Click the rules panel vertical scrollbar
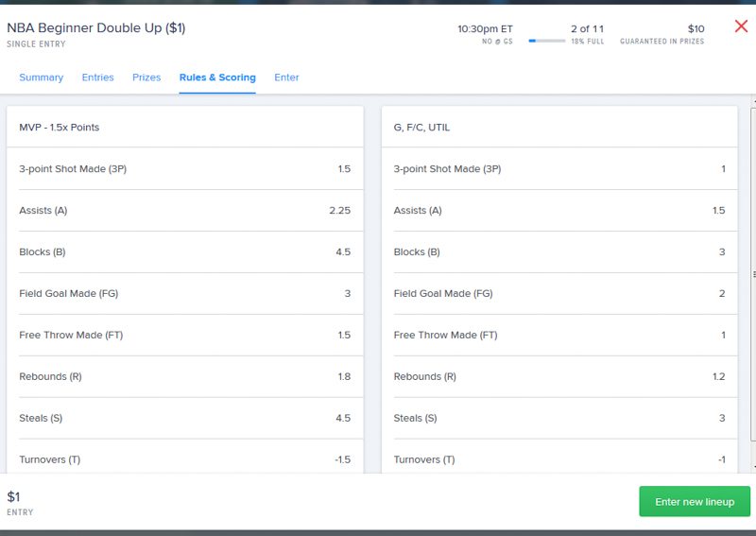 [x=753, y=274]
